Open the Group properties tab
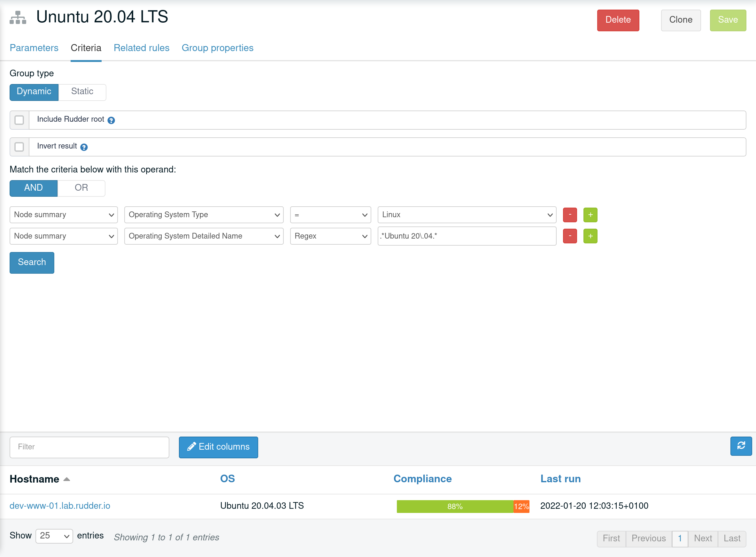Image resolution: width=756 pixels, height=557 pixels. point(217,48)
